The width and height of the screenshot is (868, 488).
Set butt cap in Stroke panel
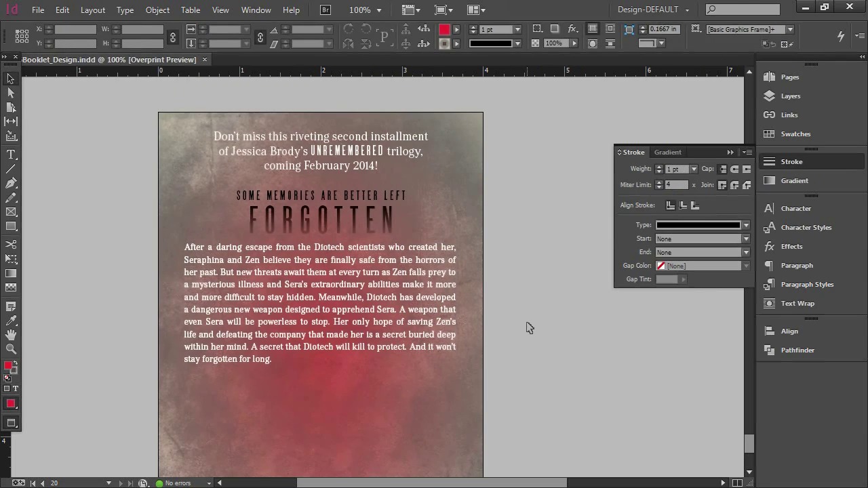(x=723, y=169)
